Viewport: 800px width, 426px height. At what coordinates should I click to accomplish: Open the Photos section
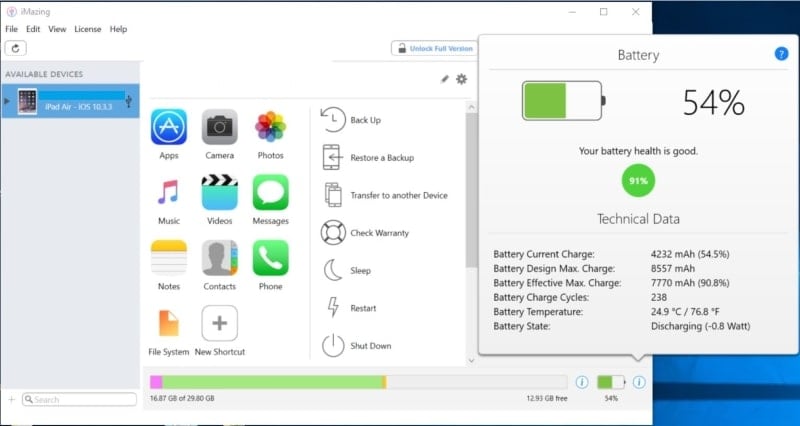[270, 134]
